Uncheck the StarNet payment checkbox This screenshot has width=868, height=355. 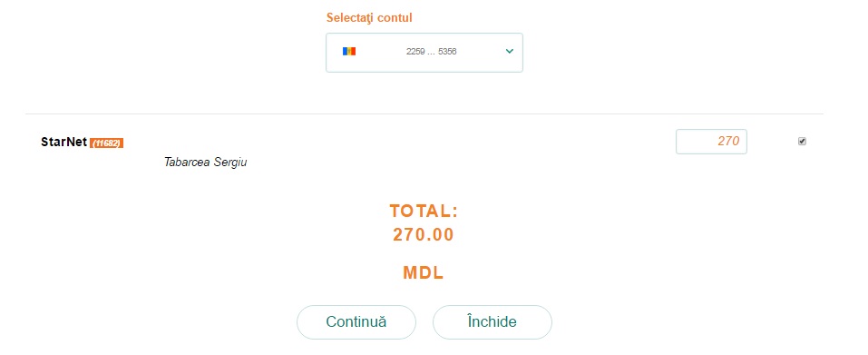[x=802, y=142]
